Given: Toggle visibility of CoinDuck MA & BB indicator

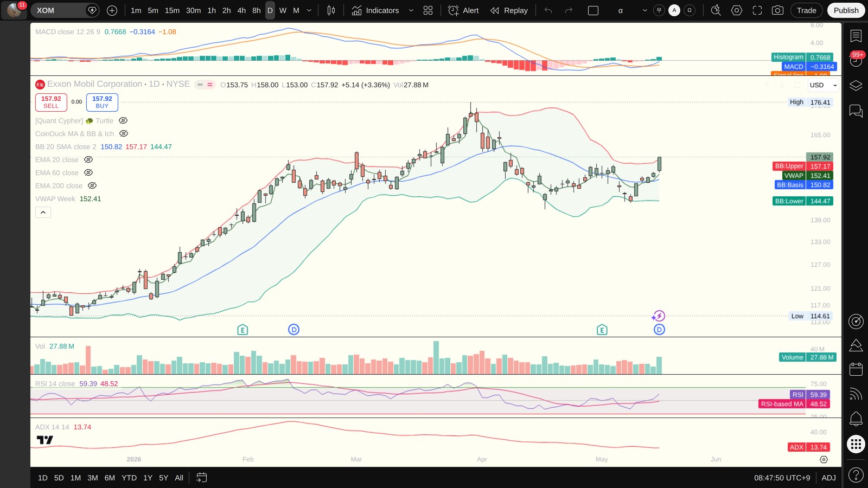Looking at the screenshot, I should (124, 133).
